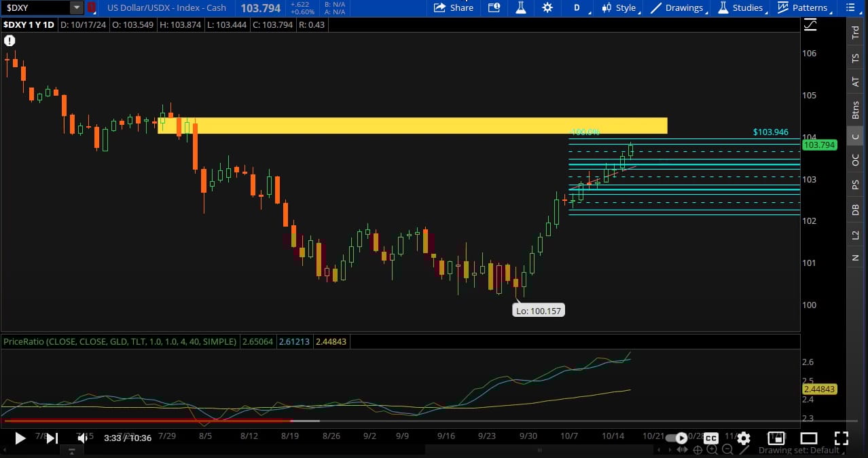868x458 pixels.
Task: Click the $DXY symbol input field
Action: (x=37, y=7)
